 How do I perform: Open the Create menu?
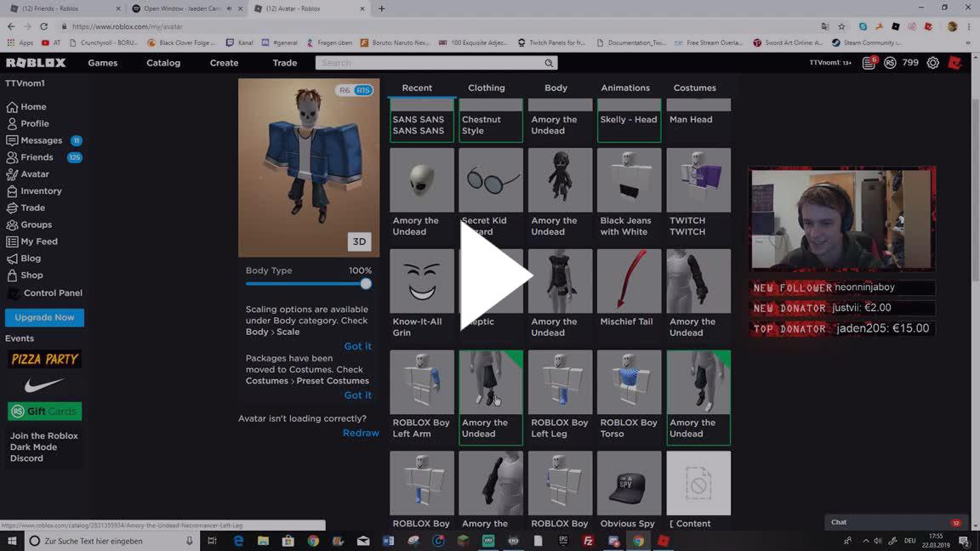tap(224, 63)
